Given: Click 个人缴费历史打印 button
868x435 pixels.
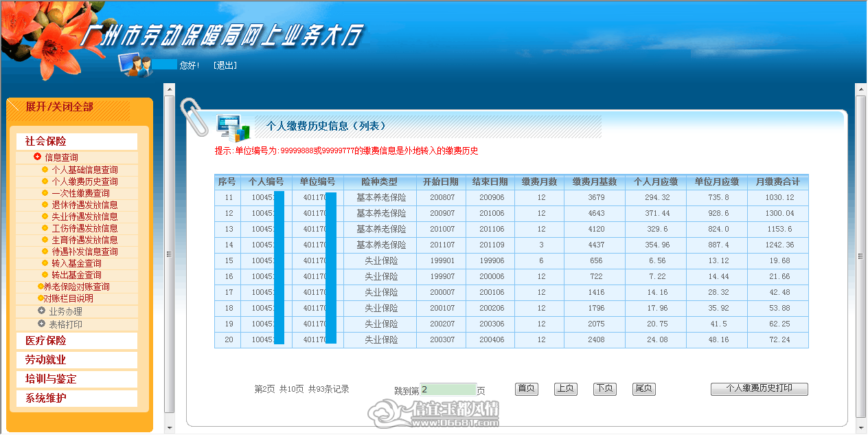Looking at the screenshot, I should click(759, 389).
